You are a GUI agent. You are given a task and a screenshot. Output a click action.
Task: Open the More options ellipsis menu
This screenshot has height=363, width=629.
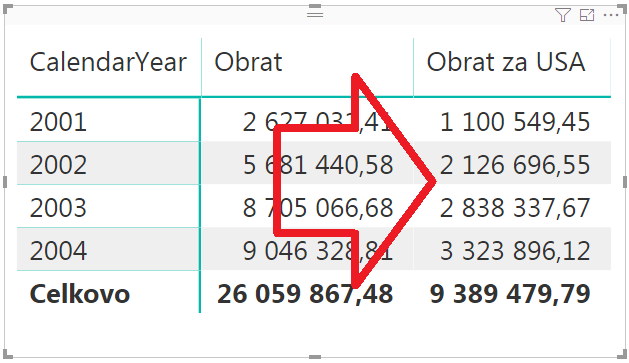(611, 15)
